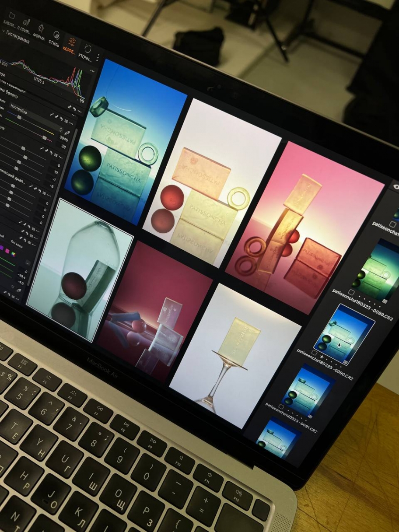The image size is (399, 532).
Task: Tick the color tag box for patissoncha180323-0089.CR2
Action: click(351, 292)
